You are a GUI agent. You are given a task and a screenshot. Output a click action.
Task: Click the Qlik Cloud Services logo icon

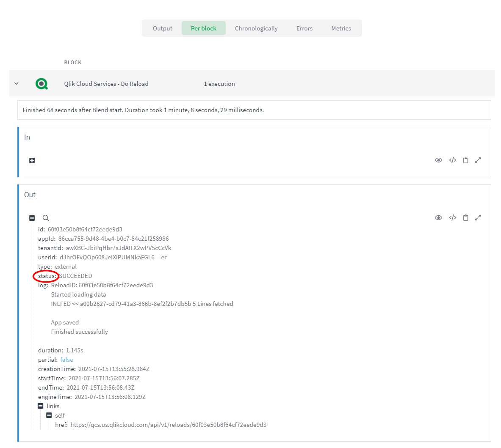[x=42, y=84]
